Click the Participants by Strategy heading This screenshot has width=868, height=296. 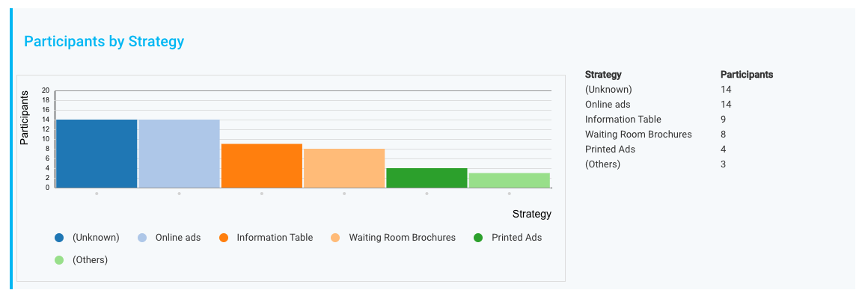(104, 42)
